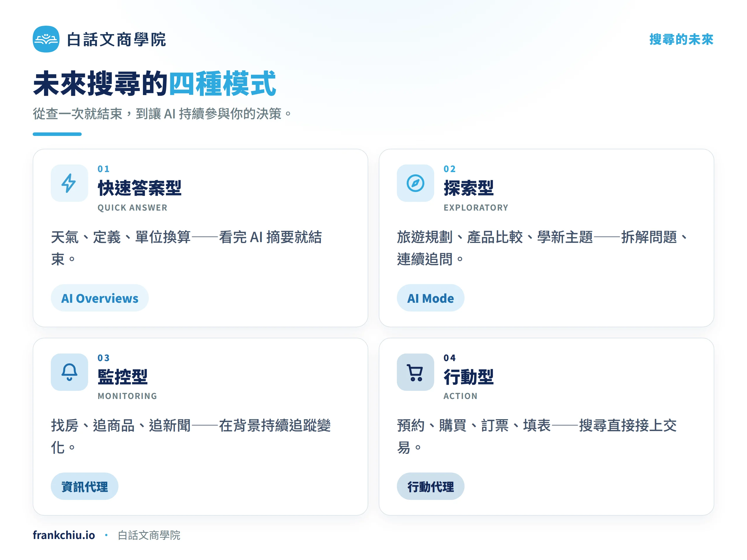The image size is (747, 560).
Task: Click the 快速答案型 card heading
Action: (139, 188)
